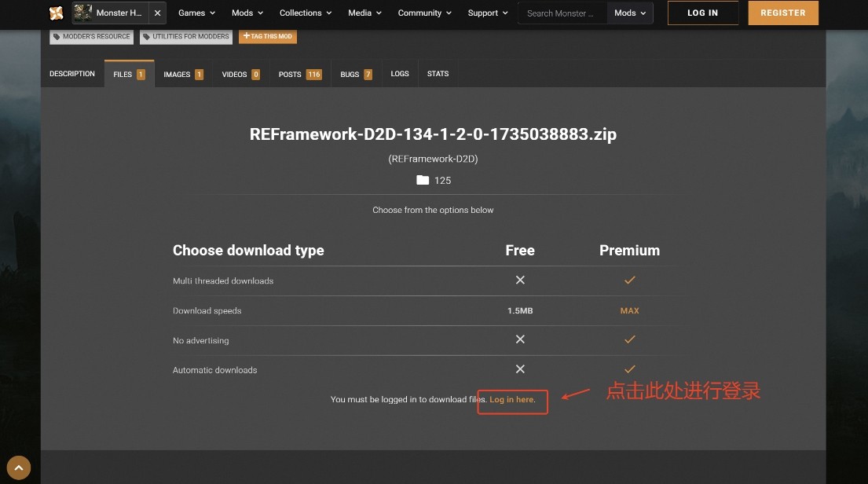Screen dimensions: 868x484
Task: Click the Utilities for Modders tag
Action: tap(186, 36)
